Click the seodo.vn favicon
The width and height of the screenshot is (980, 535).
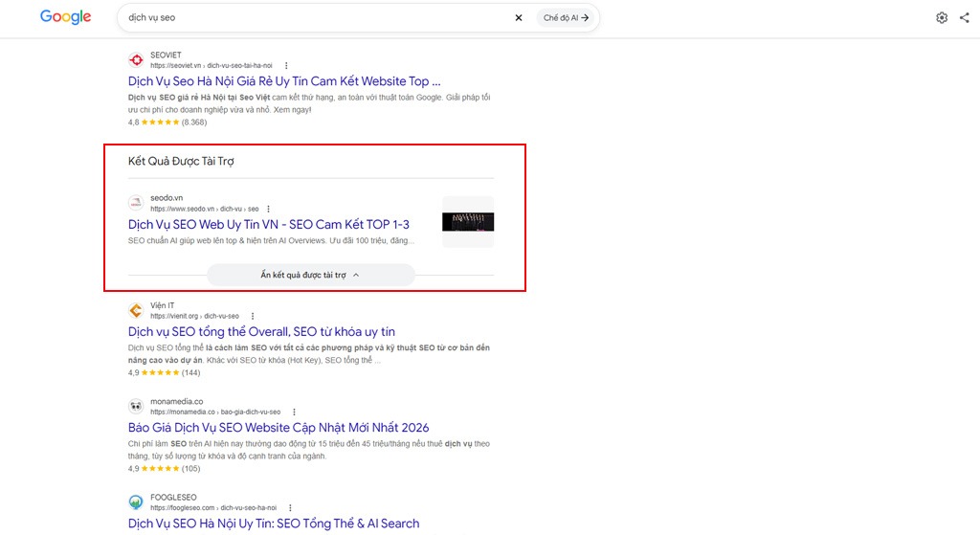(x=136, y=203)
